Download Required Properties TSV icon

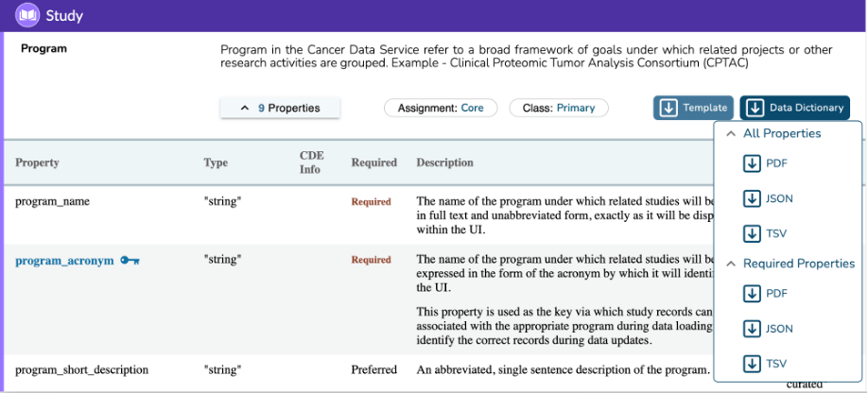click(x=753, y=364)
